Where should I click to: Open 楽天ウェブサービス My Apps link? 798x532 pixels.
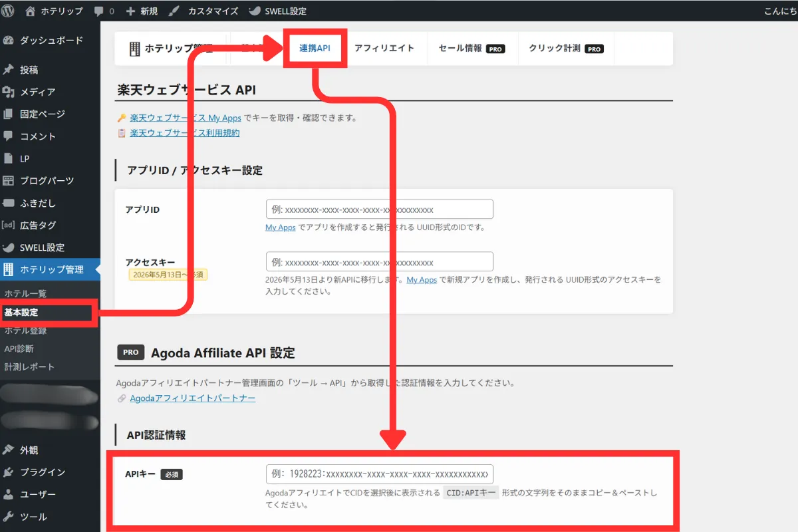coord(186,118)
